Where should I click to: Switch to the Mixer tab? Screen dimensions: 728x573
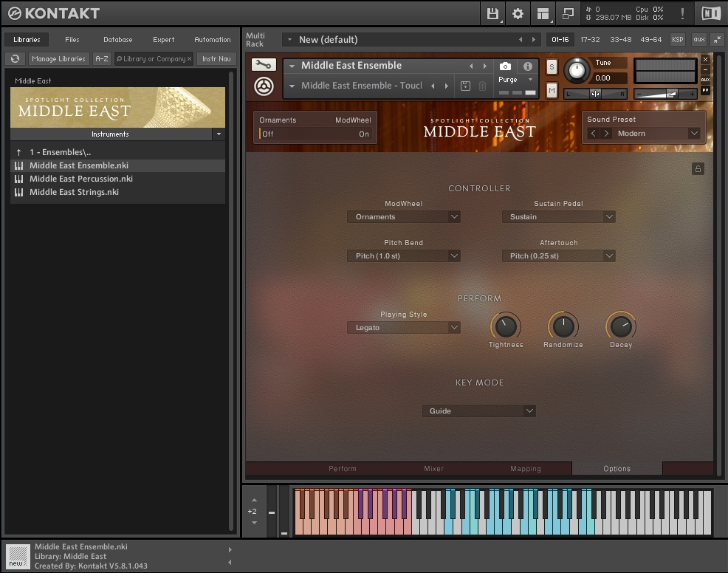click(433, 469)
